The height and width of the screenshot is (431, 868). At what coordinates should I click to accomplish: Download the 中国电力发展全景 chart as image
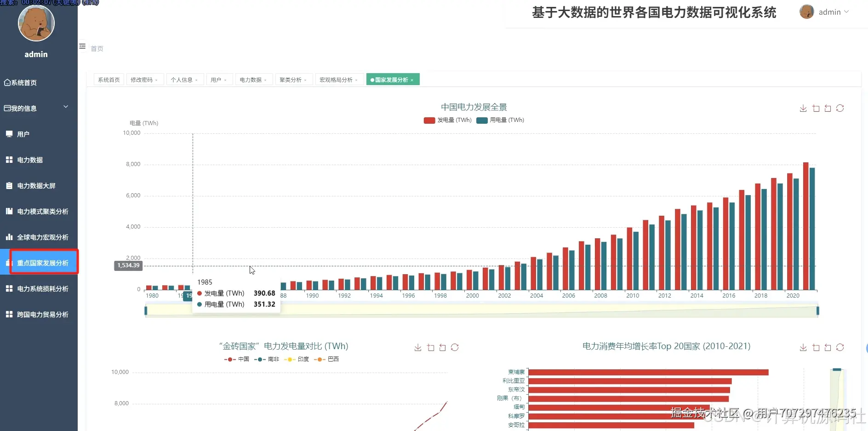coord(803,109)
